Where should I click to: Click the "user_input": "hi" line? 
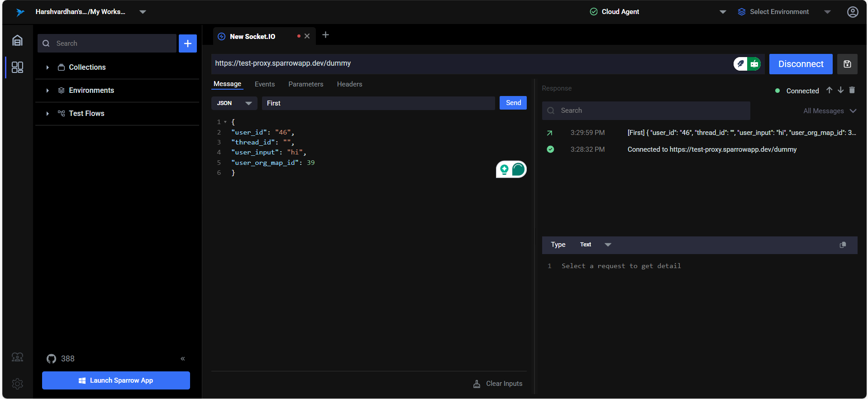point(269,152)
